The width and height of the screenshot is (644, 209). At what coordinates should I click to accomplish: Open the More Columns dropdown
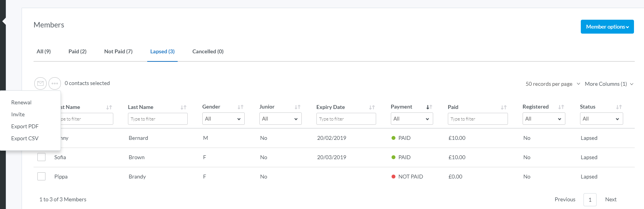click(609, 84)
